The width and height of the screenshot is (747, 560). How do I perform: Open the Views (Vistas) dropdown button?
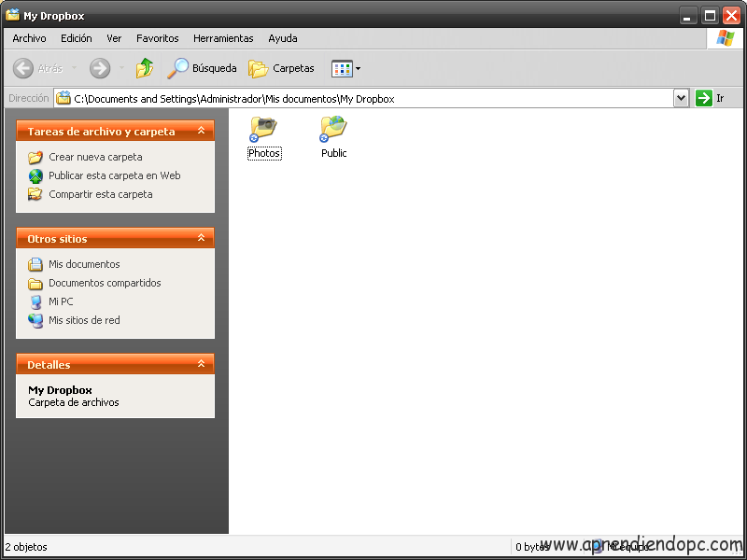point(345,68)
